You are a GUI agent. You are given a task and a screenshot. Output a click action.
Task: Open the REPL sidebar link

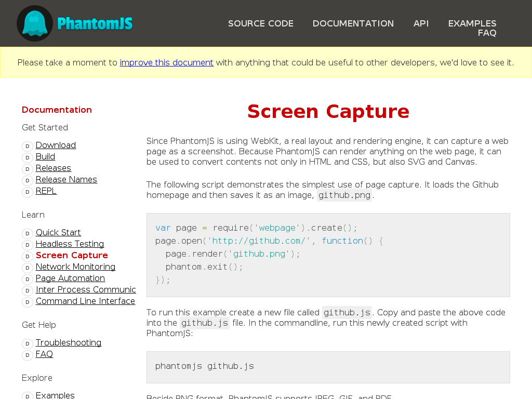pyautogui.click(x=46, y=191)
